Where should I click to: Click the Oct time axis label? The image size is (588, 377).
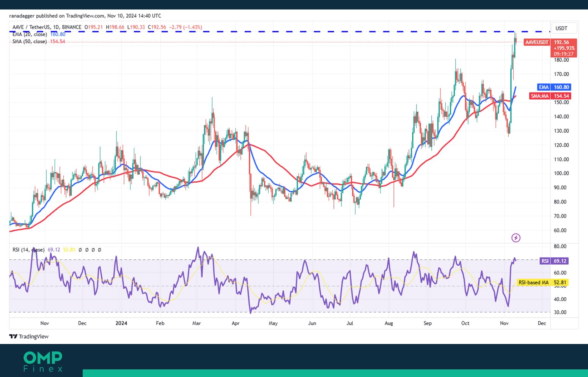pos(465,323)
